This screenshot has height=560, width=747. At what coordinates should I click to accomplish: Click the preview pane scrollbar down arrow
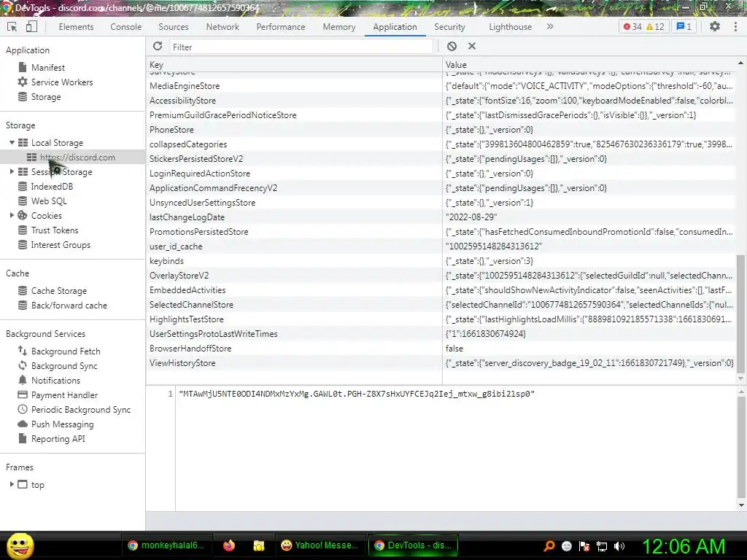(x=741, y=505)
